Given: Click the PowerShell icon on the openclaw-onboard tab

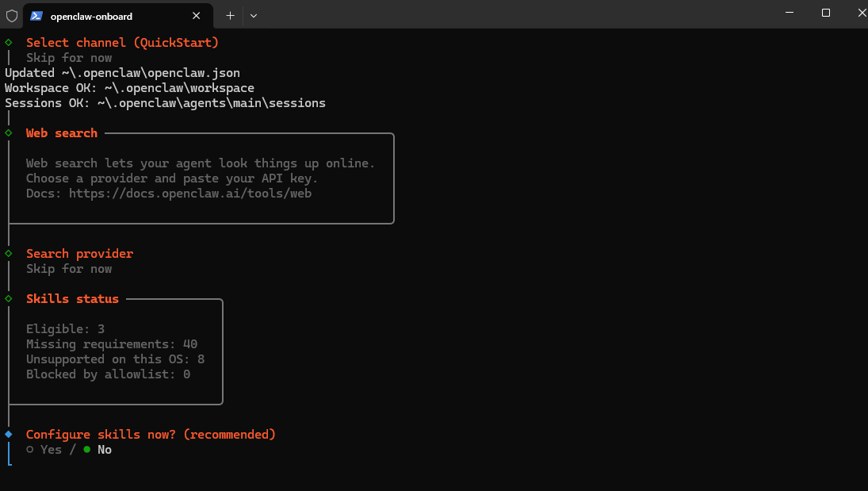Looking at the screenshot, I should pyautogui.click(x=36, y=16).
